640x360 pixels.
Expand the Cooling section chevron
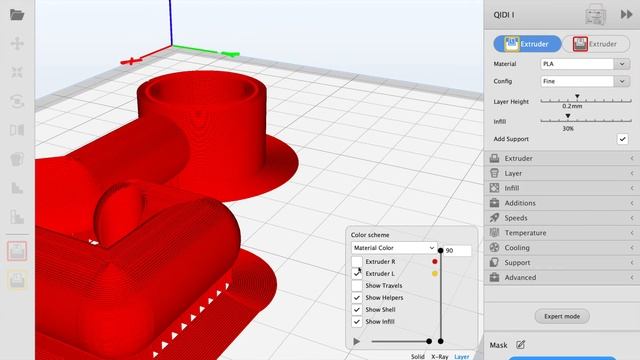pyautogui.click(x=632, y=248)
